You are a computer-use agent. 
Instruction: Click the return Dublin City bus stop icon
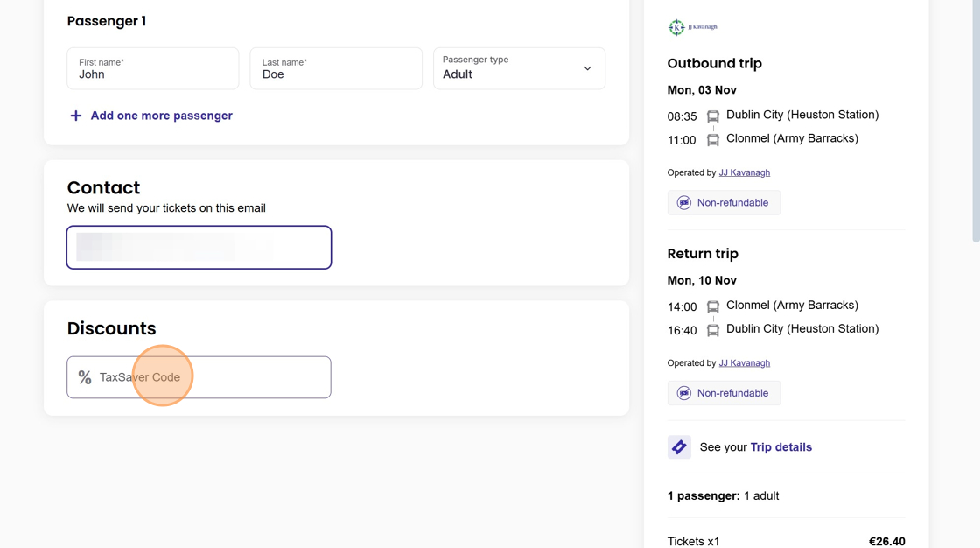[x=713, y=330]
